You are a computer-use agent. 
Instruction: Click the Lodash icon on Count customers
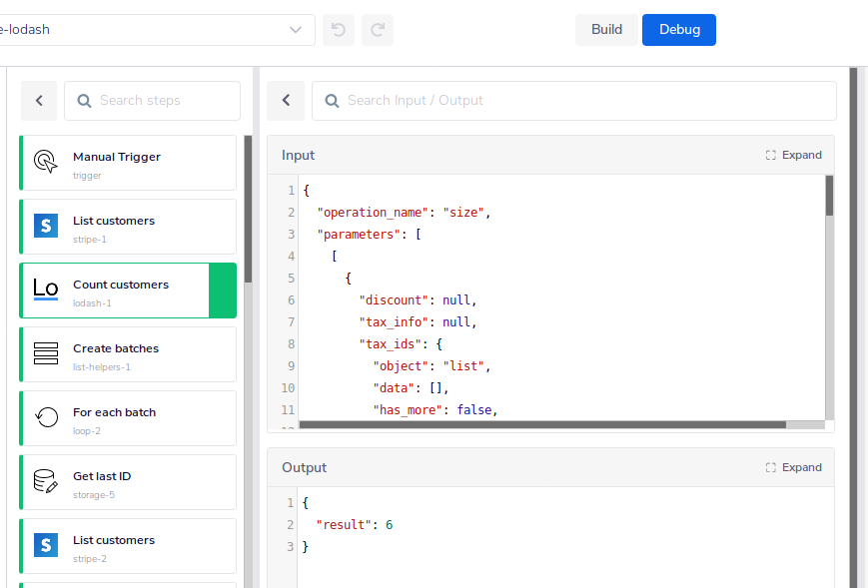46,291
